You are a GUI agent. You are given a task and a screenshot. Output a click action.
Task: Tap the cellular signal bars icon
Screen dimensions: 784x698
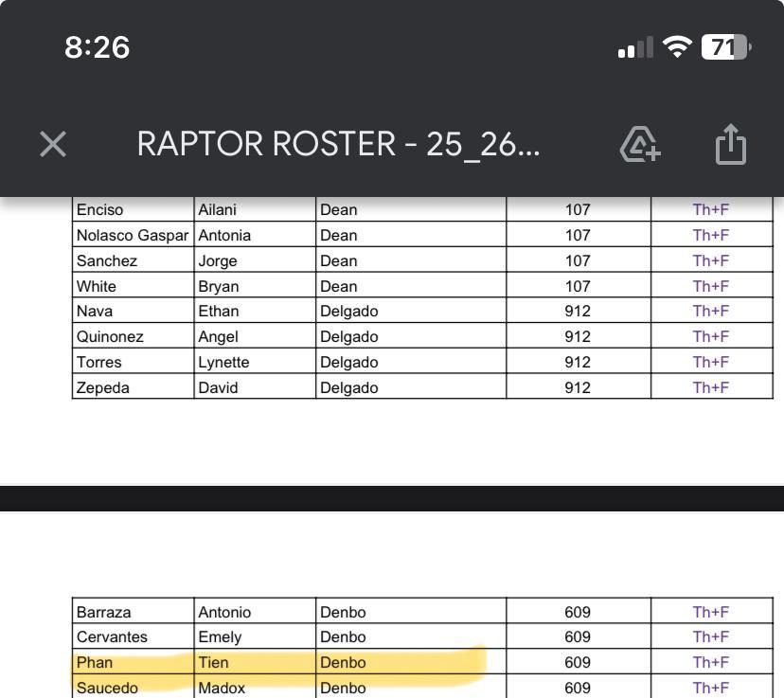pyautogui.click(x=634, y=47)
